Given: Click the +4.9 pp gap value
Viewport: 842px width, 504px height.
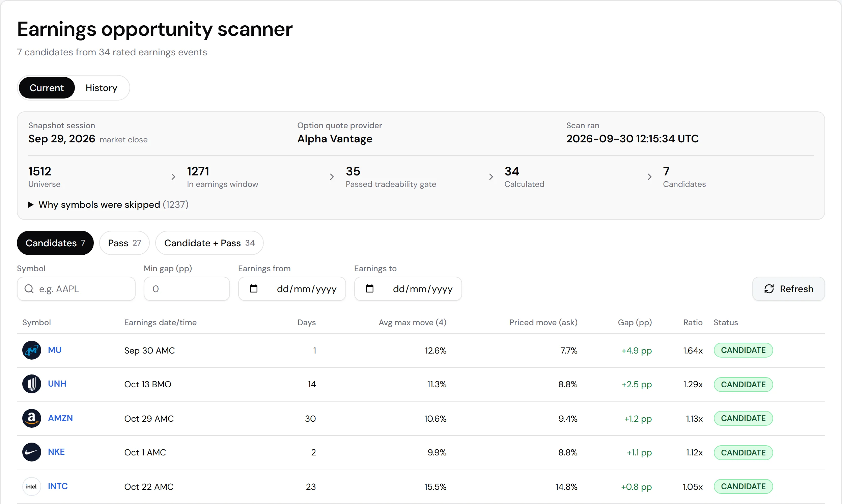Looking at the screenshot, I should (x=637, y=351).
